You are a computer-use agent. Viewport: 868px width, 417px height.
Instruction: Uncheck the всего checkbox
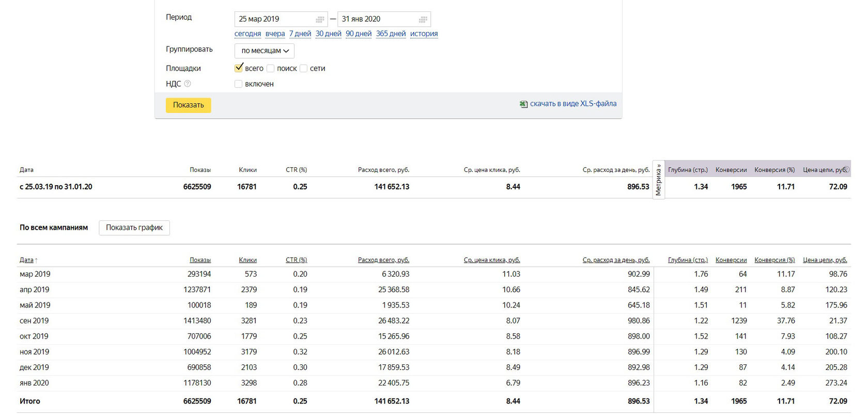239,68
